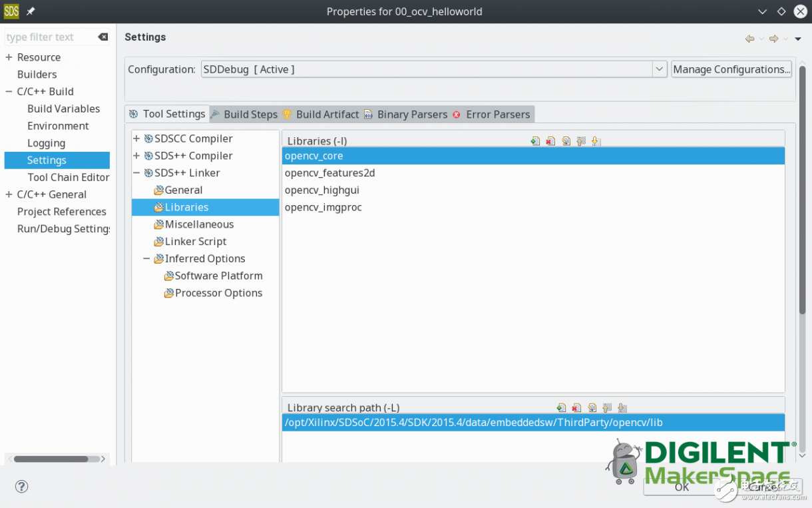The image size is (812, 508).
Task: Collapse the SDS++ Linker tree node
Action: [x=136, y=173]
